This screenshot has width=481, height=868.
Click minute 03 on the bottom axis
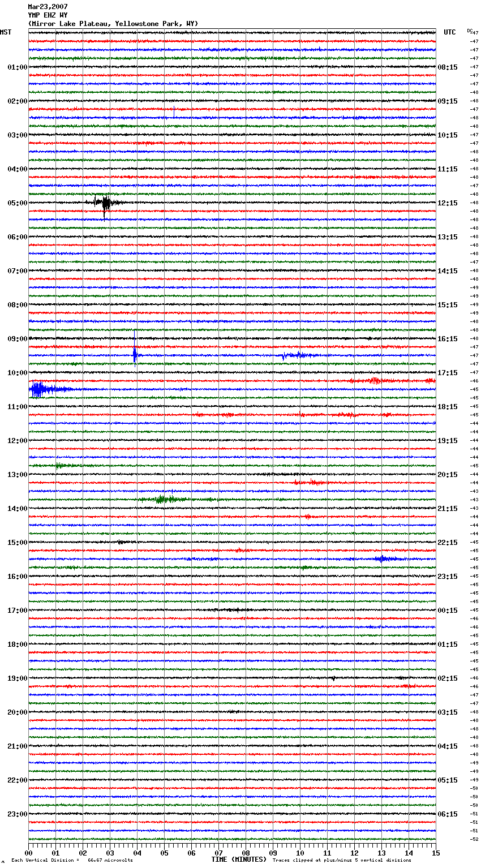coord(110,853)
